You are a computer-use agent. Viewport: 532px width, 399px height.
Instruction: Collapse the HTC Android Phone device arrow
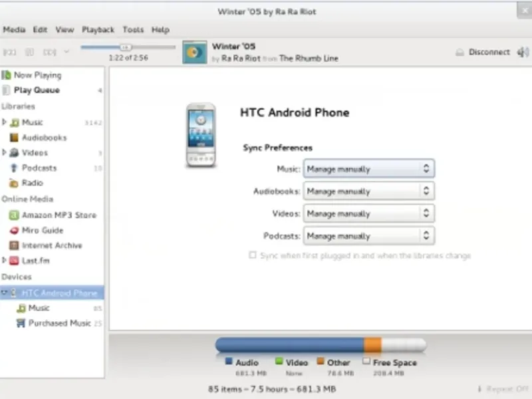coord(4,293)
